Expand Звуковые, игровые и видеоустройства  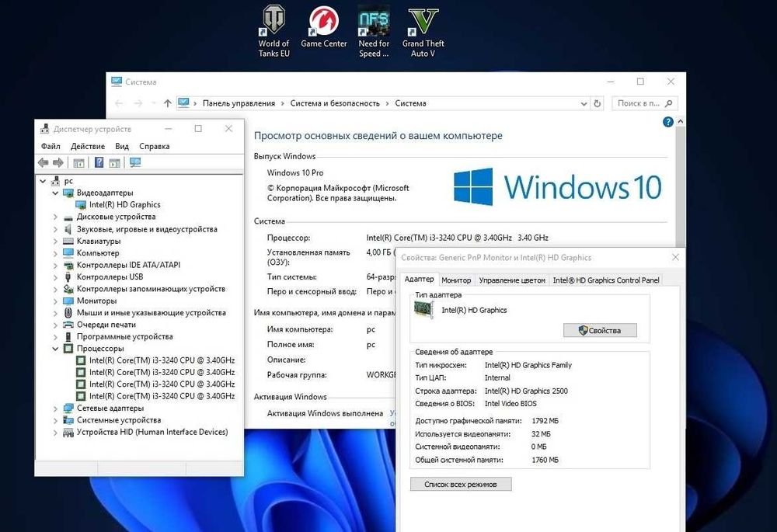click(55, 229)
